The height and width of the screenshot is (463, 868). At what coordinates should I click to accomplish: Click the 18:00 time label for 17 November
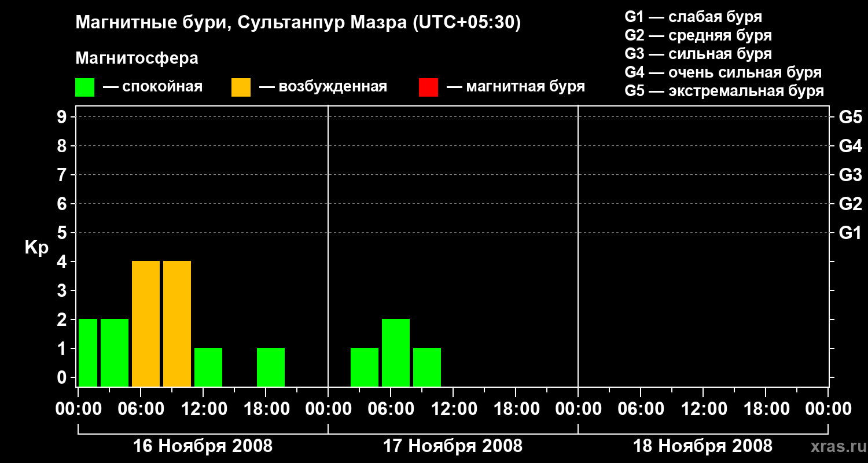pos(516,409)
